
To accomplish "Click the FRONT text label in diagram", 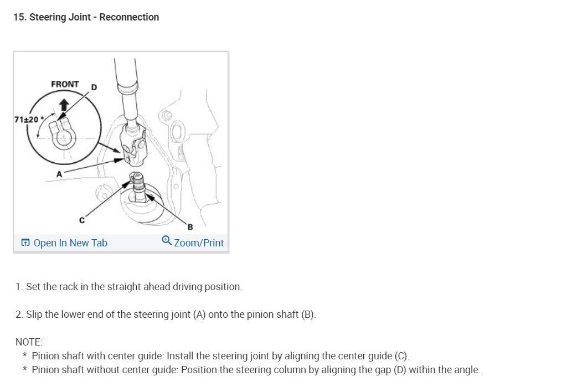I will (65, 84).
